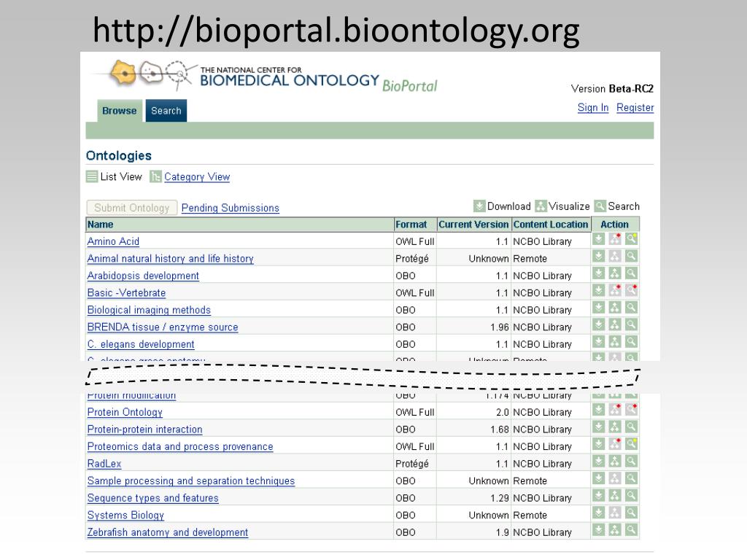This screenshot has height=560, width=747.
Task: Click Protégé format in RadLex row
Action: (x=412, y=464)
